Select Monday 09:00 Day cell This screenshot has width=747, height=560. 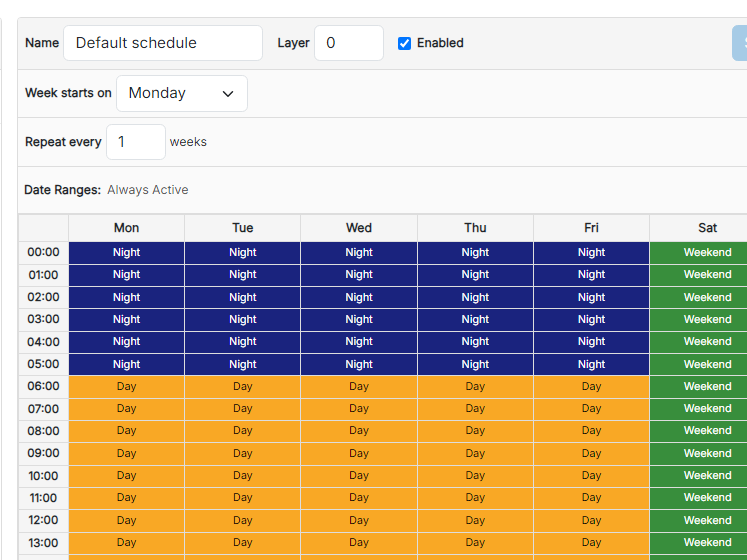pyautogui.click(x=126, y=453)
